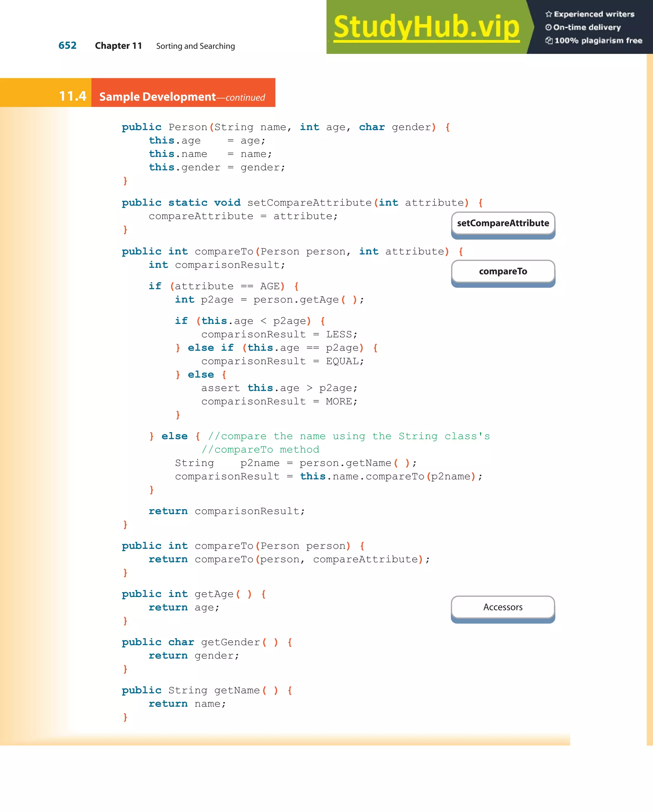Click the compareTo callout label
653x812 pixels.
(x=503, y=272)
